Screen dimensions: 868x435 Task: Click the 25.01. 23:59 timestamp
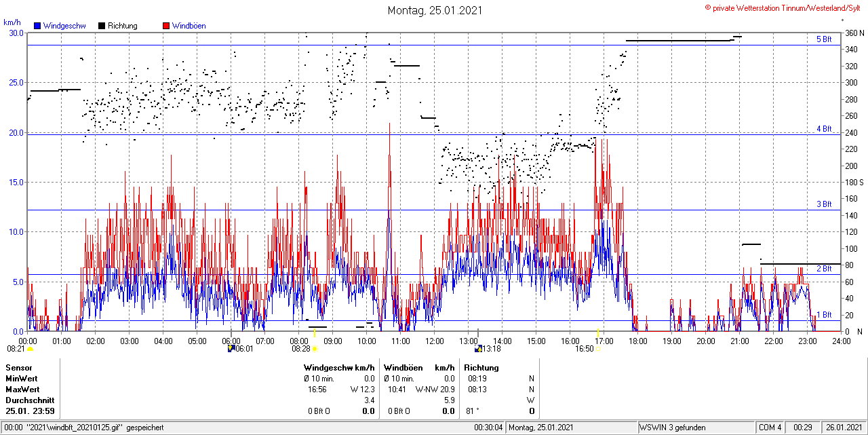31,411
